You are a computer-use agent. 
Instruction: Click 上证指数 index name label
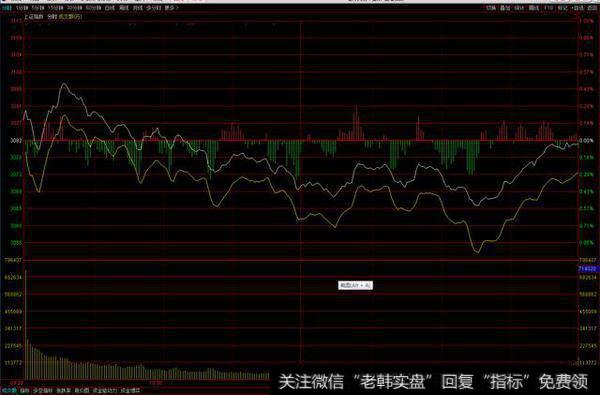click(34, 17)
